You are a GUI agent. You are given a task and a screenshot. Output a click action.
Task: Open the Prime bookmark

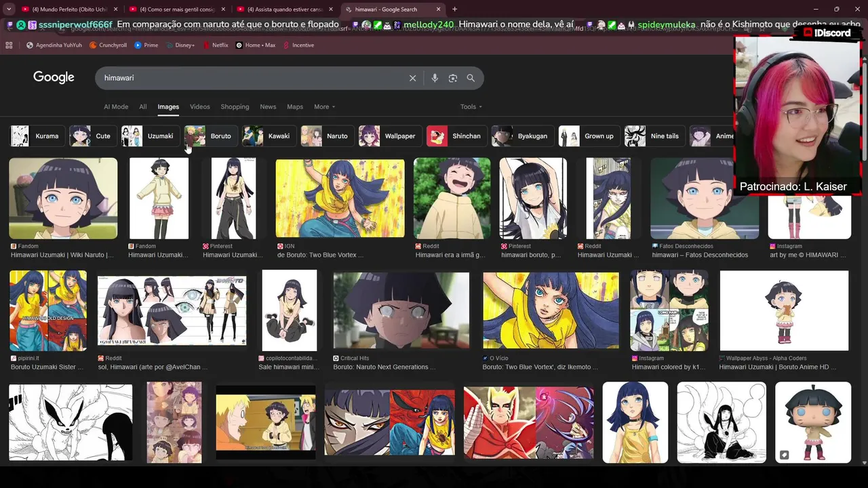pos(146,45)
